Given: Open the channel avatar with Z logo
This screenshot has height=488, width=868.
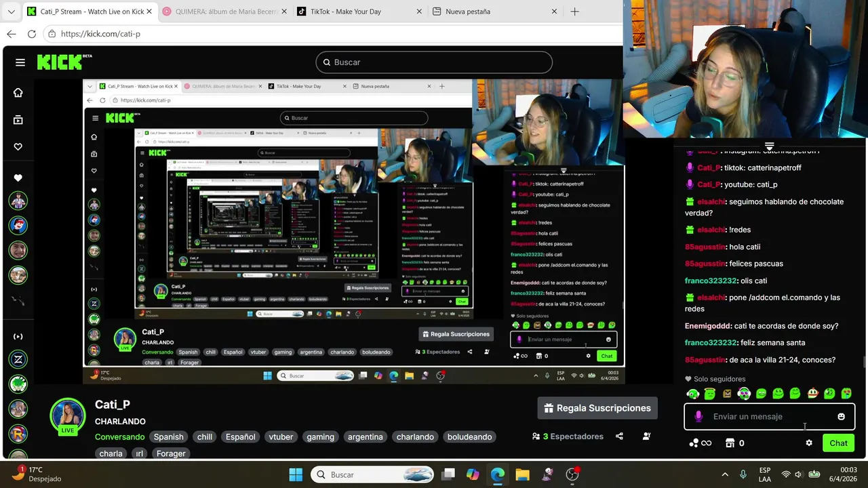Looking at the screenshot, I should [x=18, y=359].
